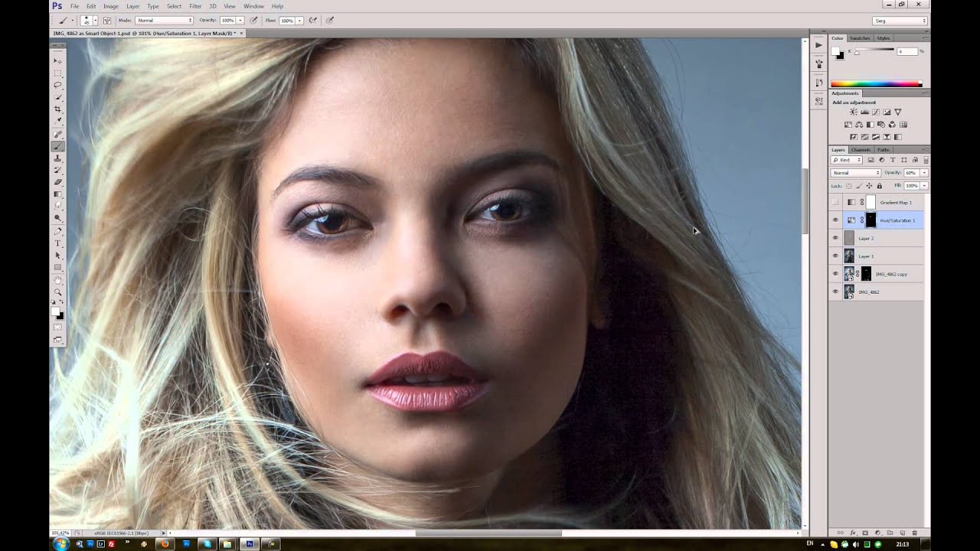980x551 pixels.
Task: Create a new layer from Layers panel footer
Action: [902, 533]
